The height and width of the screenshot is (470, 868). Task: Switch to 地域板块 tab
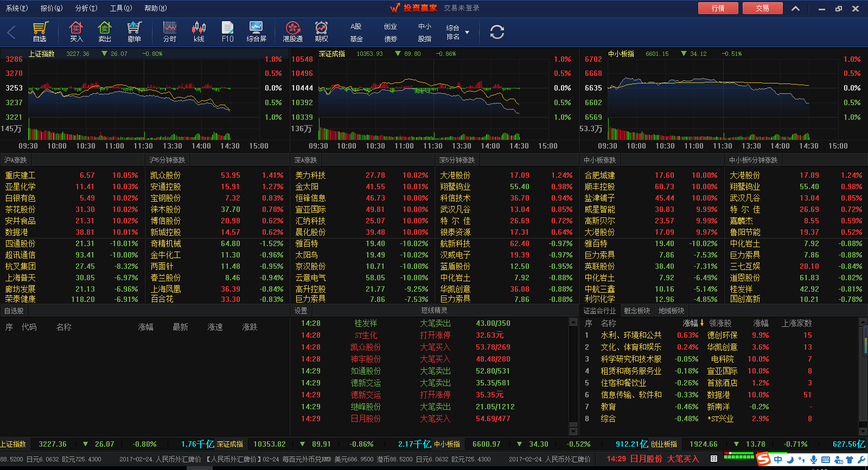[671, 311]
